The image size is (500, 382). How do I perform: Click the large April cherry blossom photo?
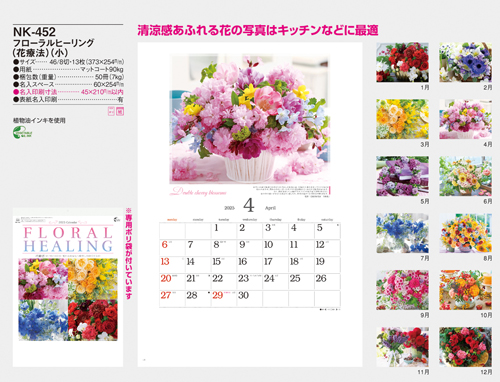249,119
